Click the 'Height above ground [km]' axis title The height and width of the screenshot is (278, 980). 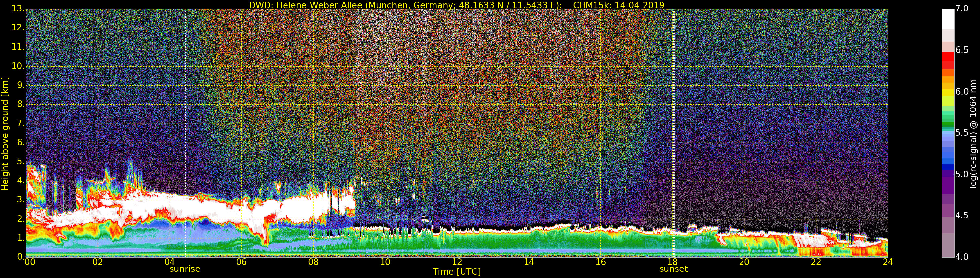coord(5,134)
